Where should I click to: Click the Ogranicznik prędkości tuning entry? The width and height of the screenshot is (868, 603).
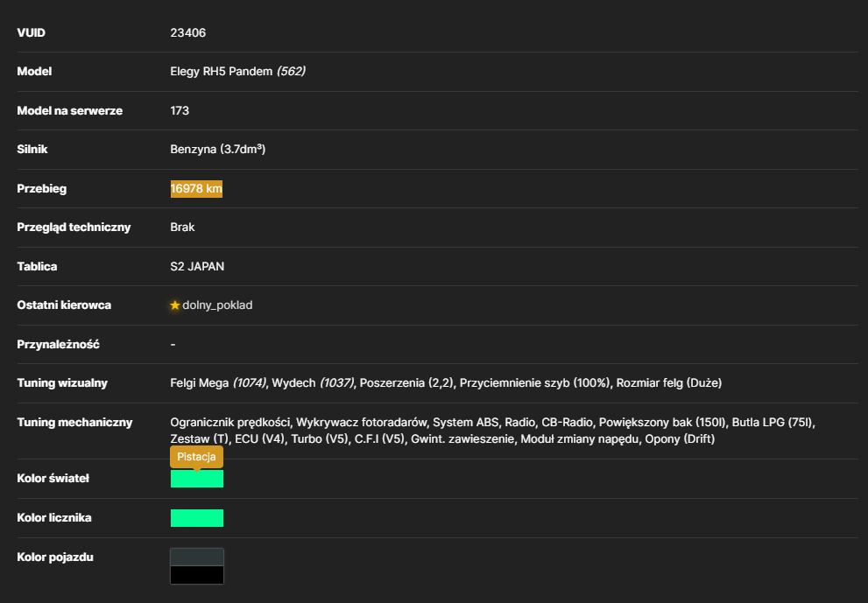click(x=230, y=423)
